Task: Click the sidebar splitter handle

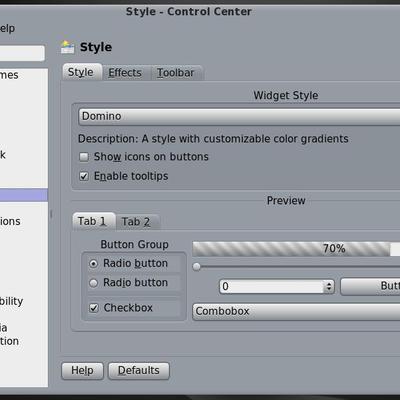Action: [51, 214]
